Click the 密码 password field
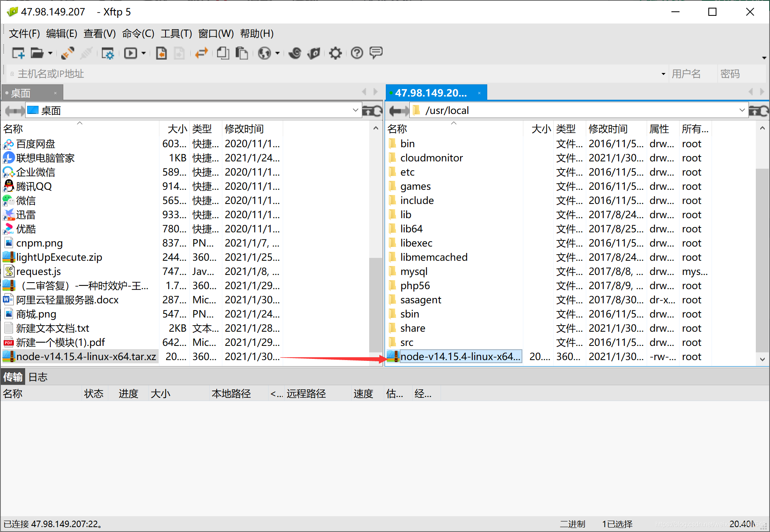 coord(741,74)
